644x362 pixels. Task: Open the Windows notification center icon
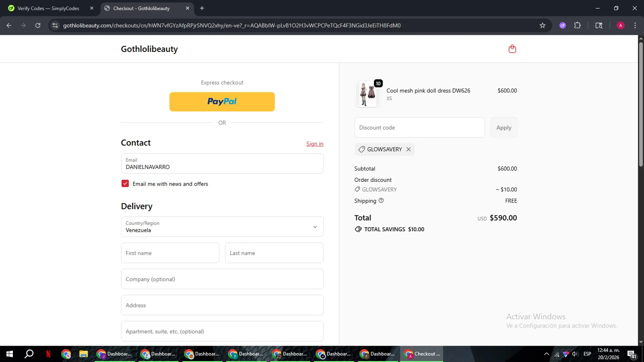pos(632,354)
